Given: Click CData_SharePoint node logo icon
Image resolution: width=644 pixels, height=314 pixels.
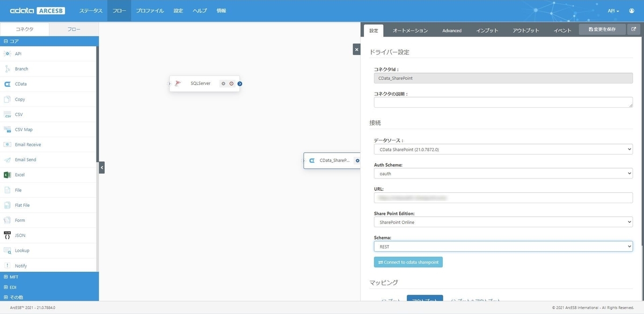Looking at the screenshot, I should tap(312, 161).
